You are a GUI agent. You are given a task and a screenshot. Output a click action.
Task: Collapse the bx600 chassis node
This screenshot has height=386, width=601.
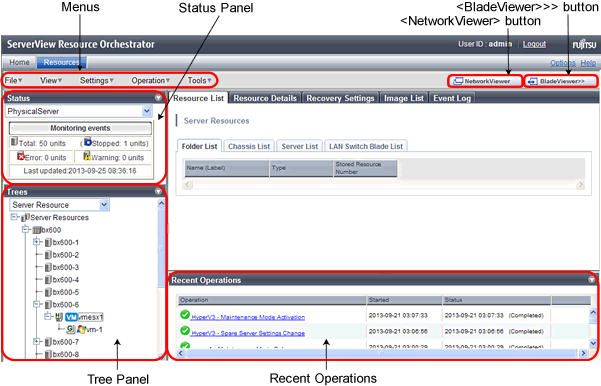(26, 229)
